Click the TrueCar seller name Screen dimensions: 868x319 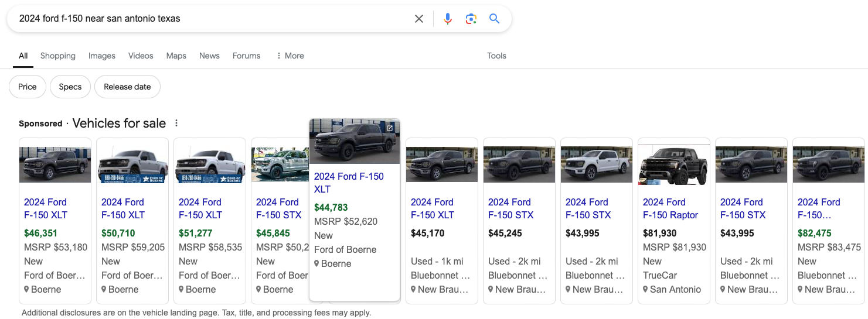click(x=660, y=275)
